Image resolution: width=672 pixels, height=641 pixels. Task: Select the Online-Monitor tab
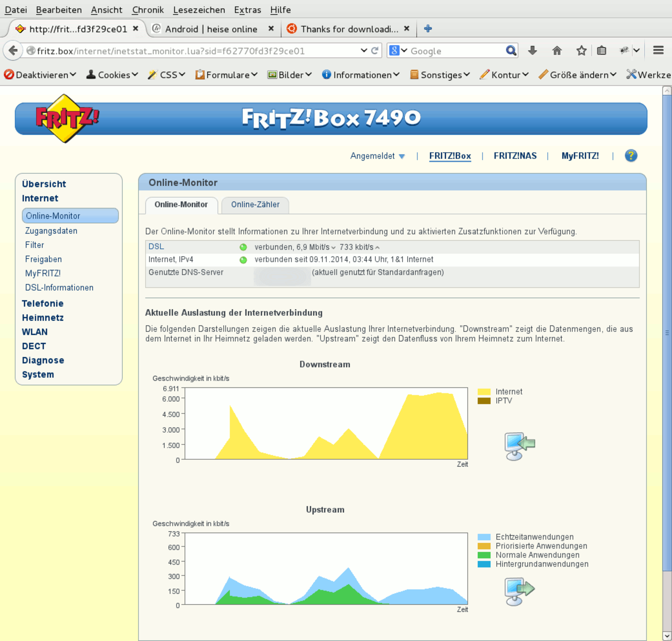181,205
